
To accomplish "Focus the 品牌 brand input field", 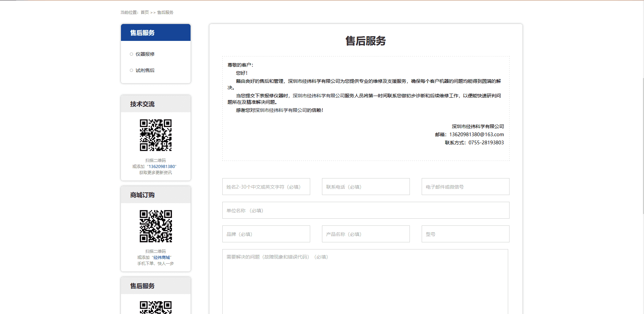I will click(266, 234).
